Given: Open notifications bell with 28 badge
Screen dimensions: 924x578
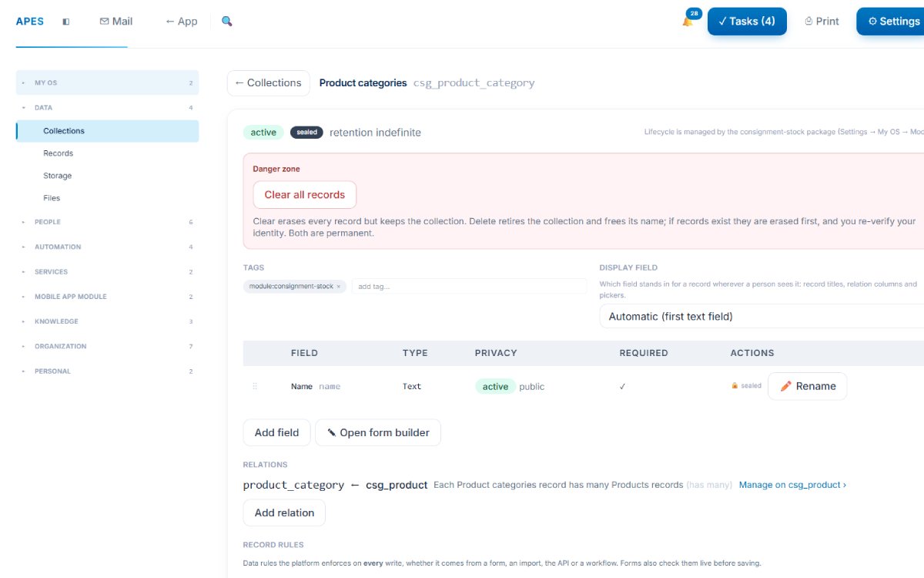Looking at the screenshot, I should (688, 21).
